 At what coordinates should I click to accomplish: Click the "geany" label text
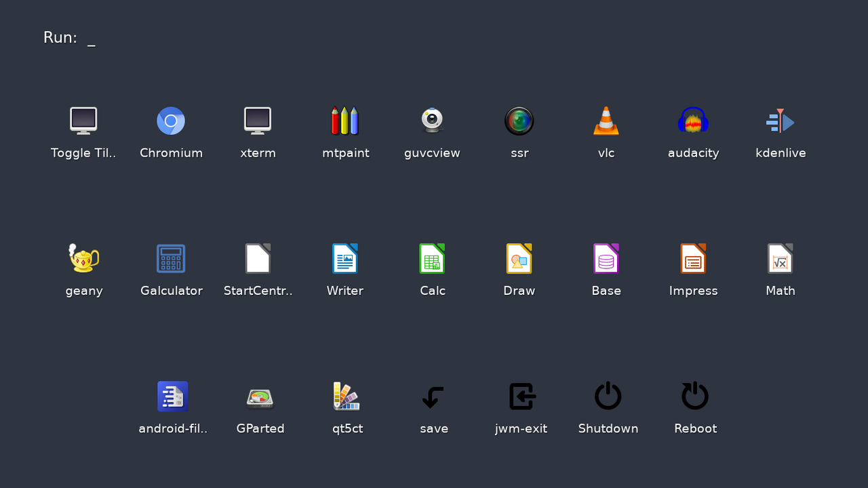click(83, 292)
